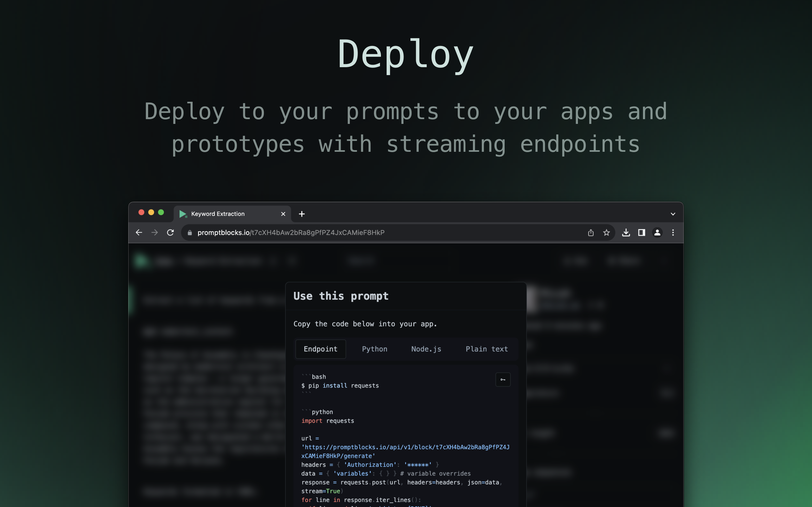Click the browser back arrow

(x=139, y=232)
